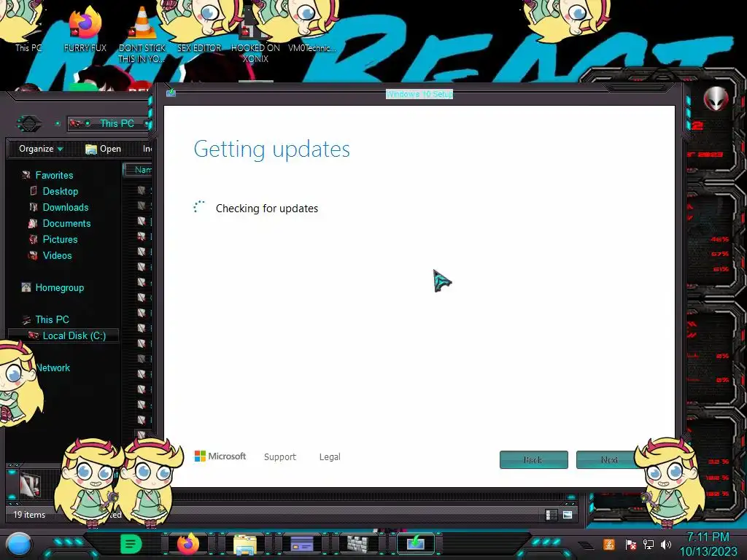Screen dimensions: 747x560
Task: Click the Pictures folder icon in the sidebar
Action: (34, 239)
